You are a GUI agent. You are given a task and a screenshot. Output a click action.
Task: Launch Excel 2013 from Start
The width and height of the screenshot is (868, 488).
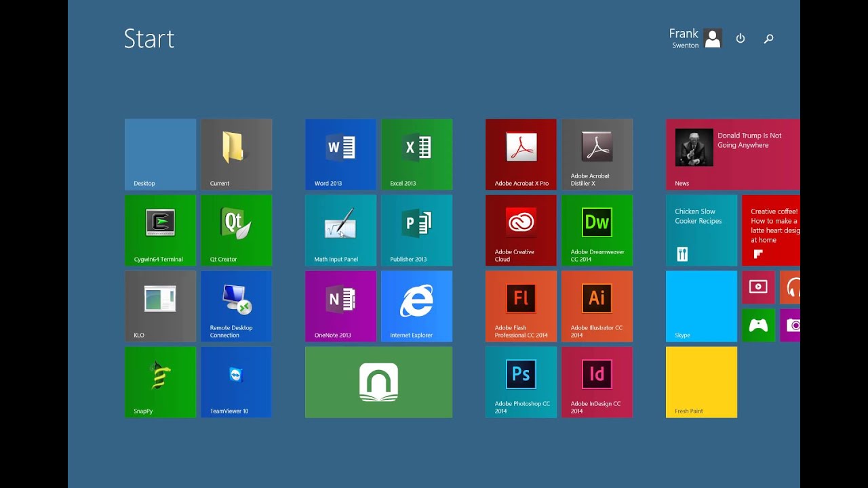click(x=416, y=155)
